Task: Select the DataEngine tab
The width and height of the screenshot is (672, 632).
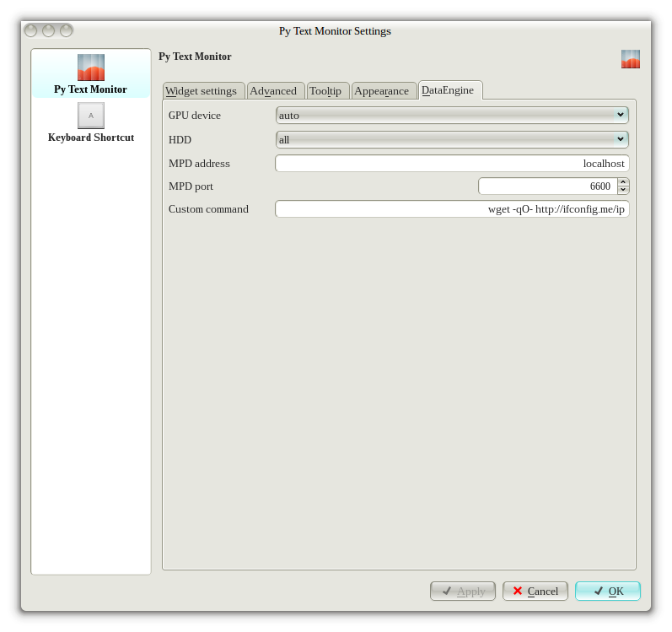Action: click(449, 90)
